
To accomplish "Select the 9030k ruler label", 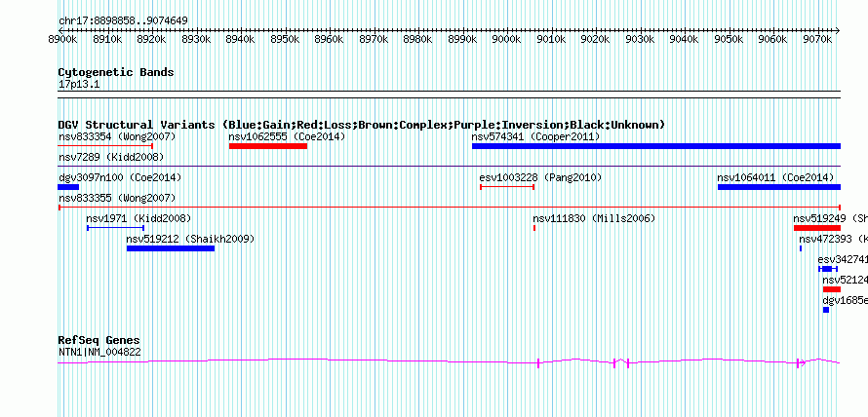I will pos(640,40).
